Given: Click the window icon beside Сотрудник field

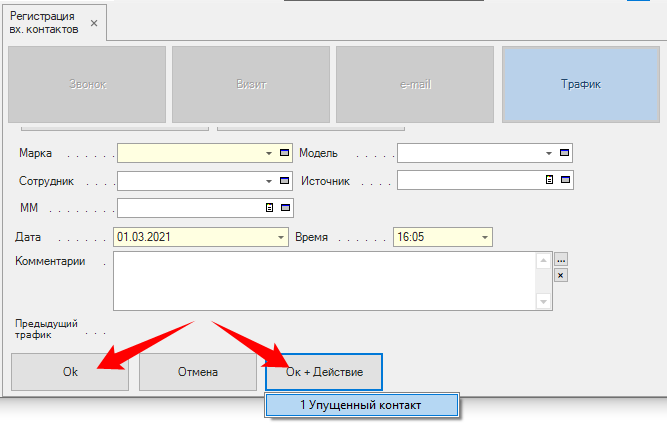Looking at the screenshot, I should [x=285, y=181].
